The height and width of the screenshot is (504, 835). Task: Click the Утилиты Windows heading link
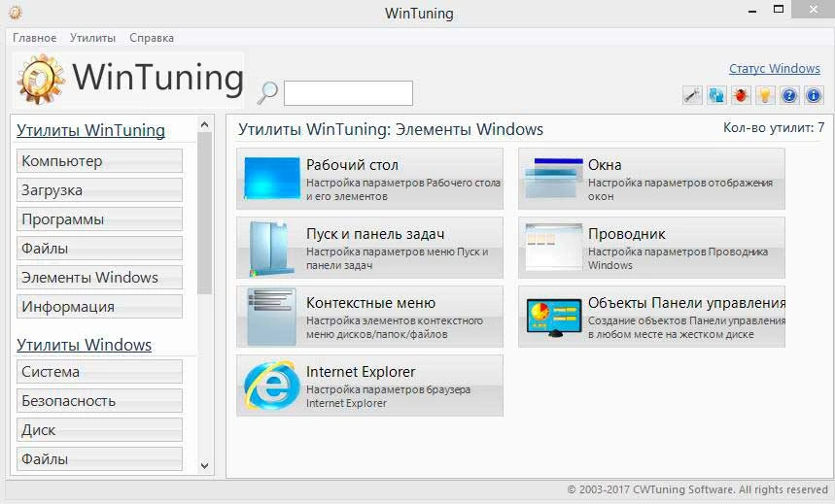[85, 345]
